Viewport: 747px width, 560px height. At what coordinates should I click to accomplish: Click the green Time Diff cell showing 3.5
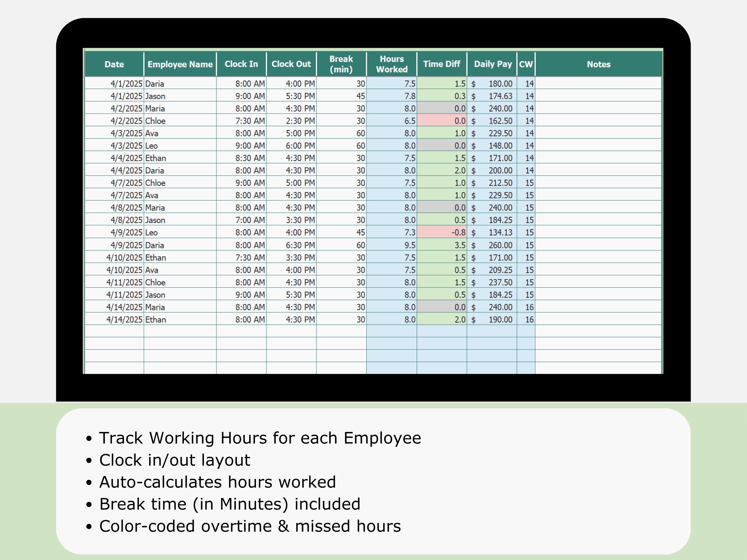[442, 245]
